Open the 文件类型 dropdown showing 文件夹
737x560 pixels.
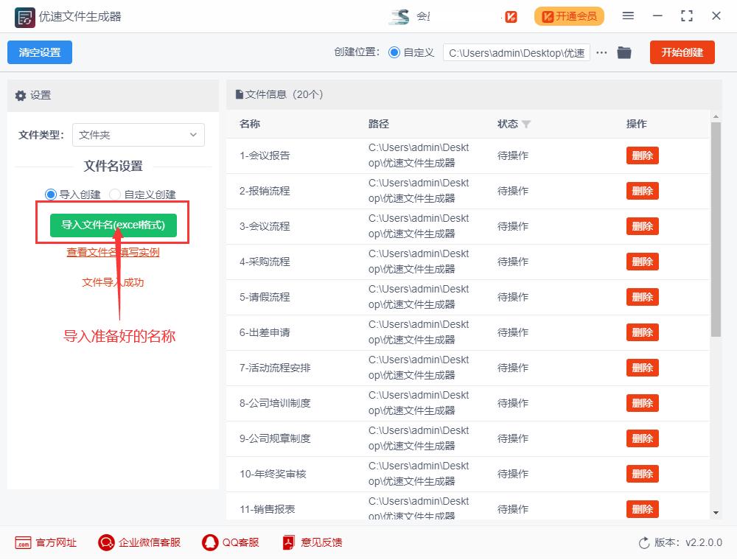(x=138, y=135)
